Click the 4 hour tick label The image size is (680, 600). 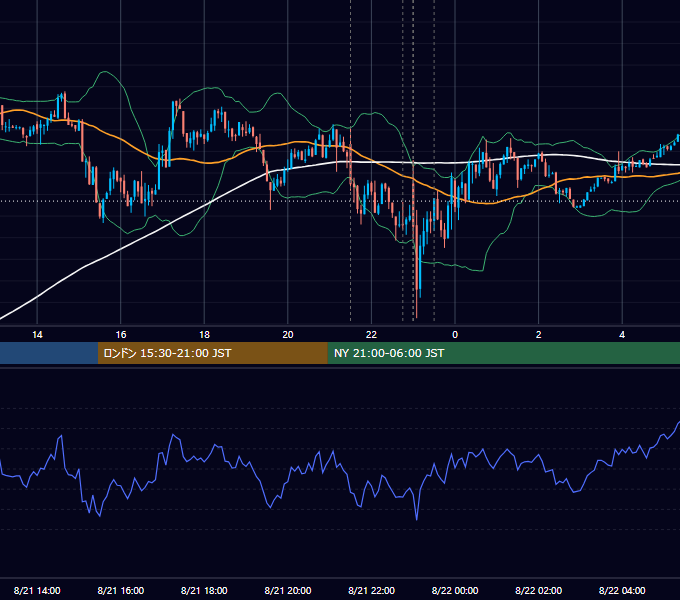622,335
